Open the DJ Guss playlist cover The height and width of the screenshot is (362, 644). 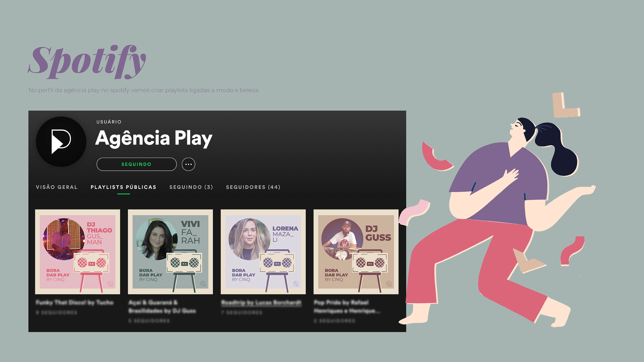click(356, 252)
